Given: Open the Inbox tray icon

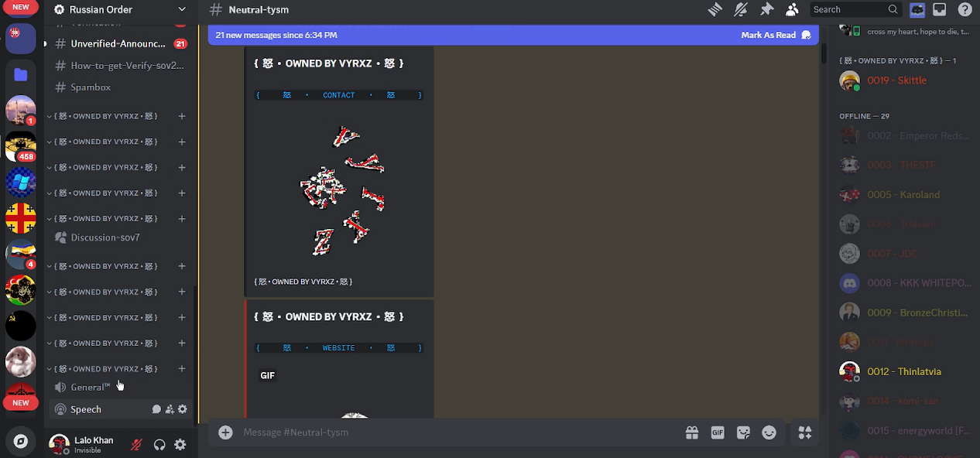Looking at the screenshot, I should 939,9.
